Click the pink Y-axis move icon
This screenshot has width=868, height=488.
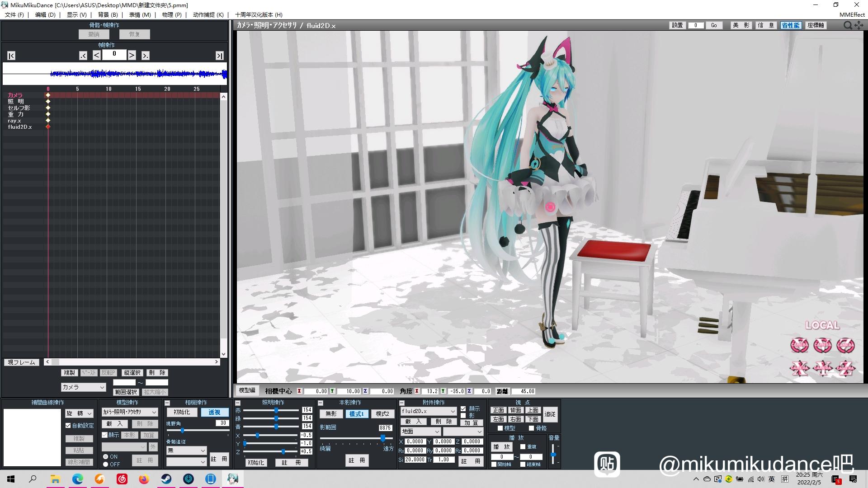pos(822,368)
